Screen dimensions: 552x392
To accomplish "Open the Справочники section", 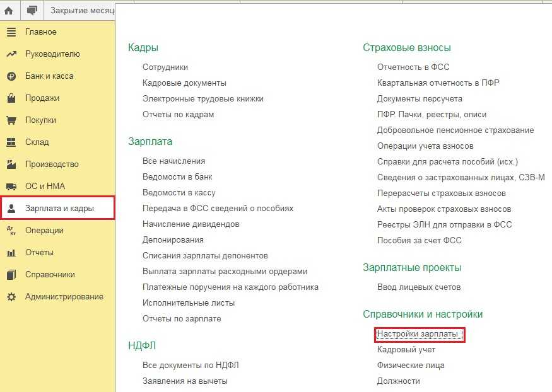I will coord(50,275).
